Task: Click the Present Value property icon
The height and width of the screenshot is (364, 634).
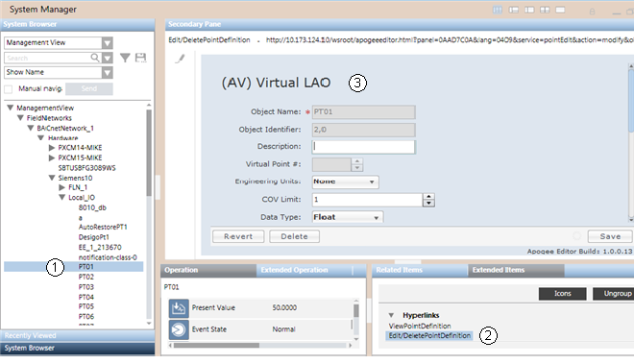Action: coord(179,308)
